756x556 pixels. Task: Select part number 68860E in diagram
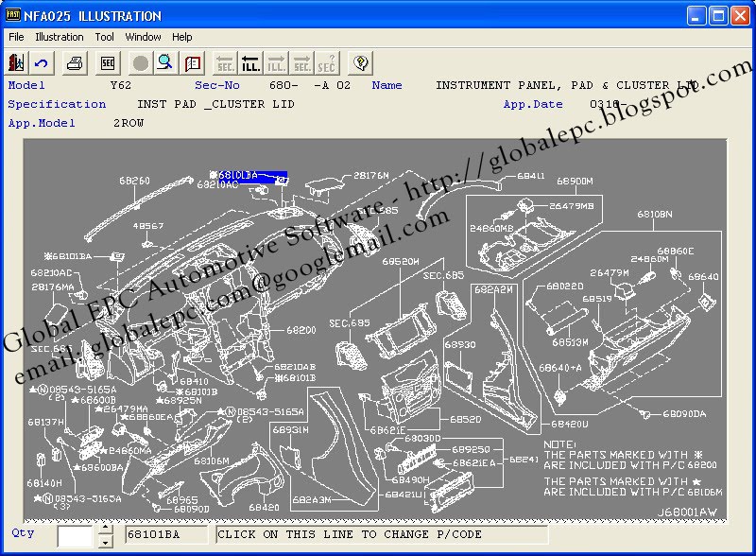(x=676, y=251)
